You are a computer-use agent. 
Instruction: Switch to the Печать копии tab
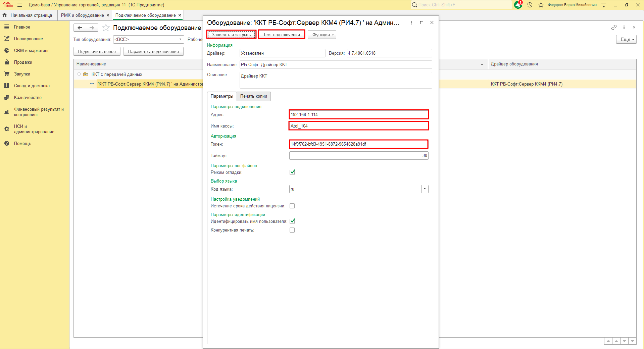254,96
